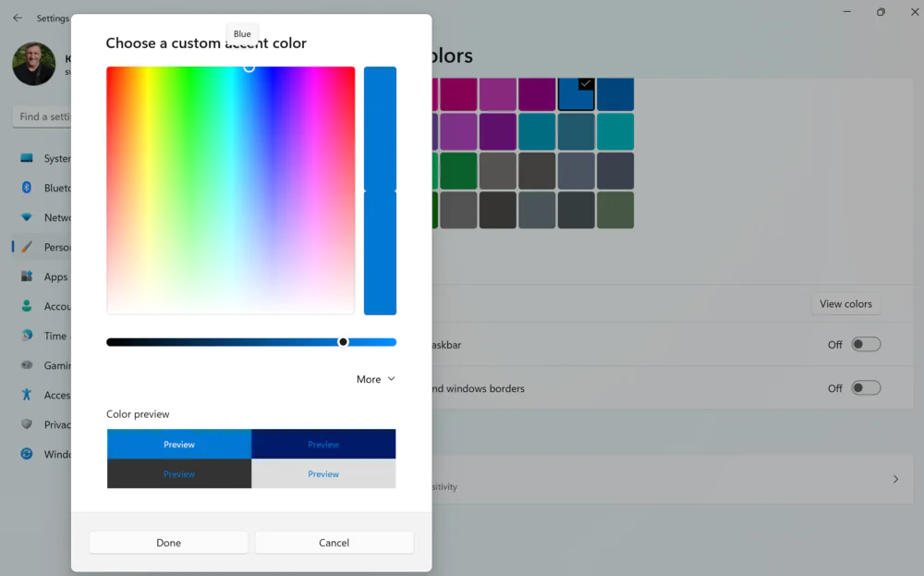This screenshot has width=924, height=576.
Task: Open System from the sidebar icon
Action: pos(27,158)
